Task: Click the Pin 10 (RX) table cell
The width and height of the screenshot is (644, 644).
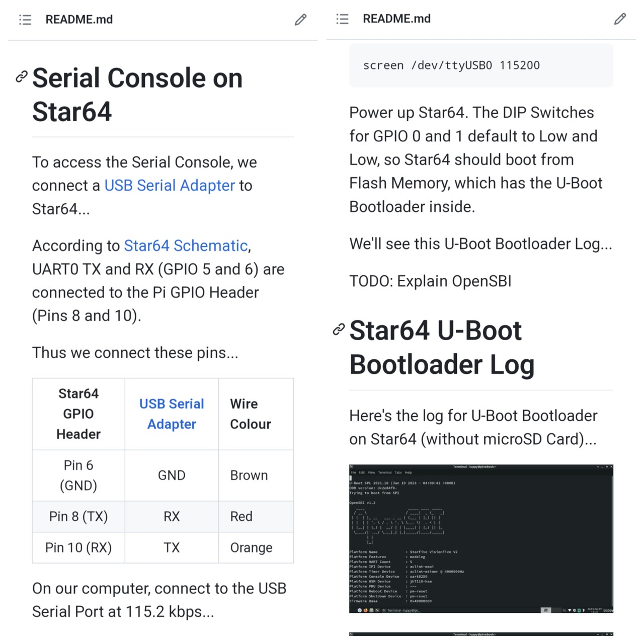Action: pyautogui.click(x=78, y=548)
